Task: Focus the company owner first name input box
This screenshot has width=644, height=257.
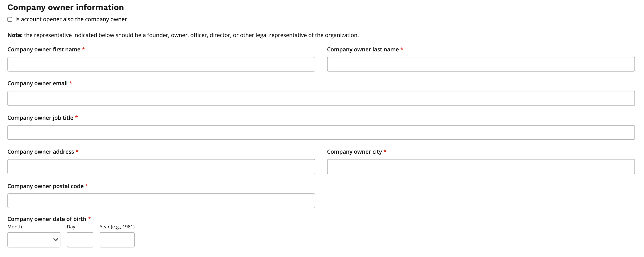Action: [x=161, y=64]
